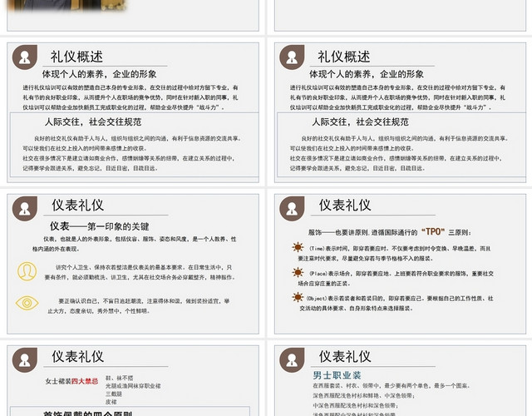Select the right 礼仪概述 slide thumbnail

(400, 112)
